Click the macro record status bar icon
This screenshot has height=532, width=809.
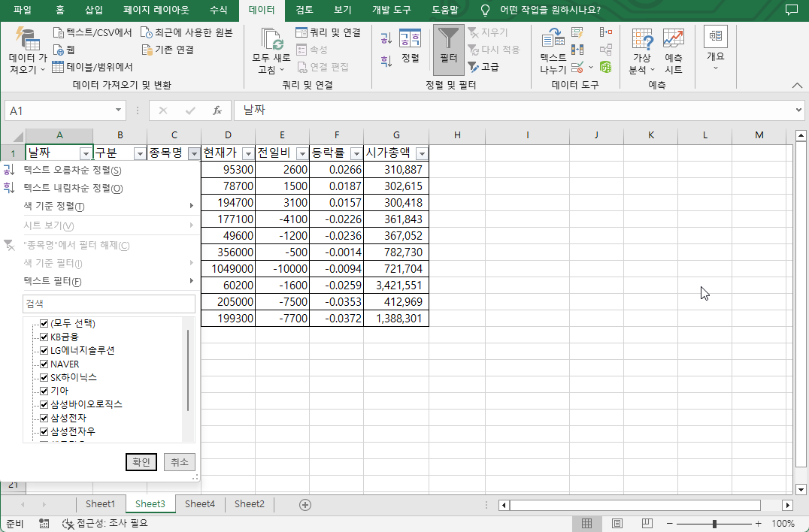click(44, 524)
